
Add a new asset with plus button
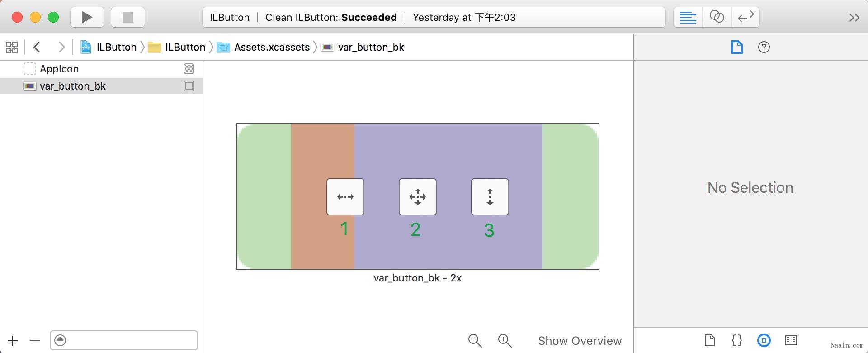[13, 341]
